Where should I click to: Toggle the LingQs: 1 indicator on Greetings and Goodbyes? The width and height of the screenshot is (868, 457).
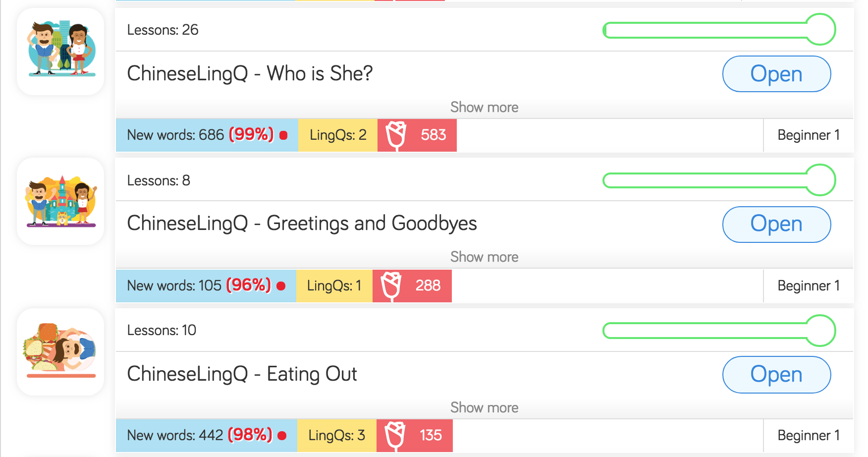coord(334,286)
